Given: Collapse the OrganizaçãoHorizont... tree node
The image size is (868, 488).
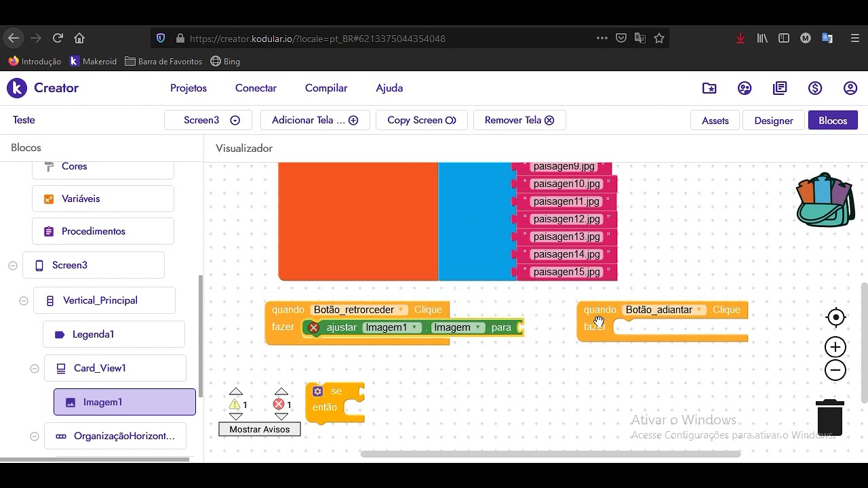Looking at the screenshot, I should point(34,436).
